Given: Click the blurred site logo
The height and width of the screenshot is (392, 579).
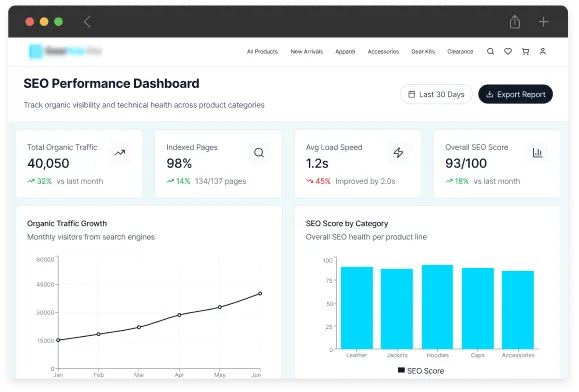Looking at the screenshot, I should point(65,51).
